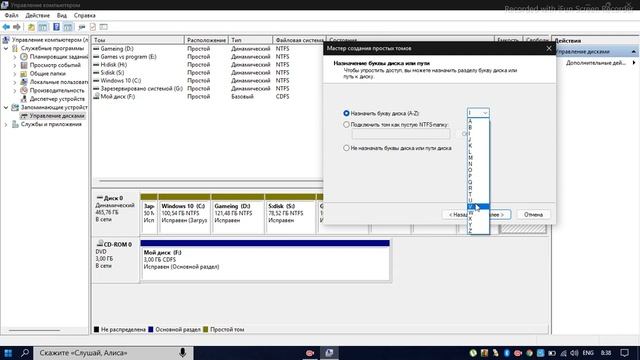Click the 'Расположение' column header
Image resolution: width=640 pixels, height=360 pixels.
[207, 40]
